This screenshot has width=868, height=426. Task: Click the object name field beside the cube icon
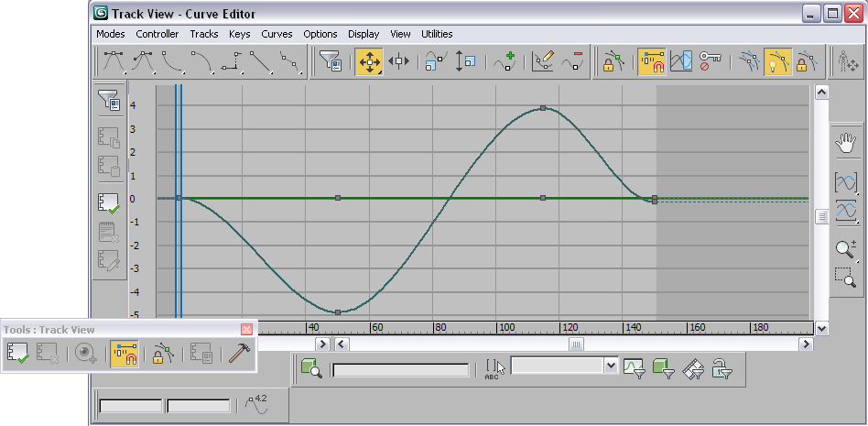click(401, 370)
